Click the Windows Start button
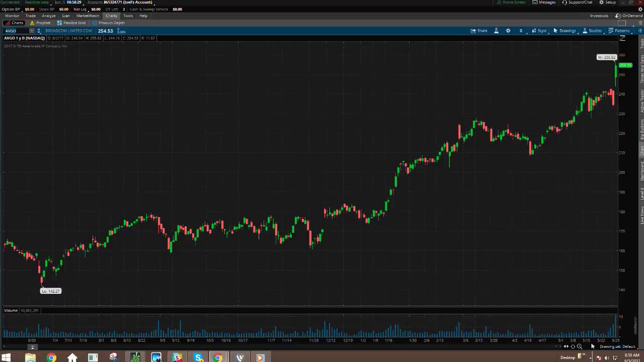Screen dimensions: 644x362 coord(7,357)
